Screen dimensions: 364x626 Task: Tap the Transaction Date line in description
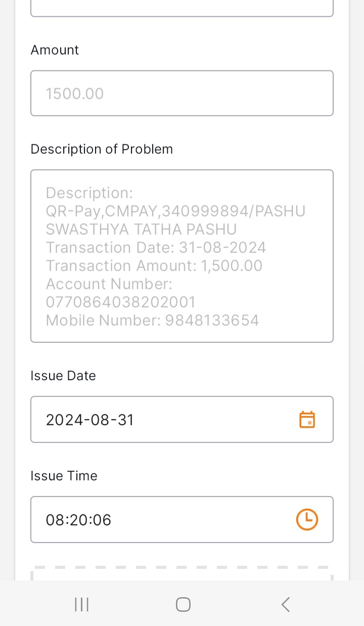click(156, 247)
